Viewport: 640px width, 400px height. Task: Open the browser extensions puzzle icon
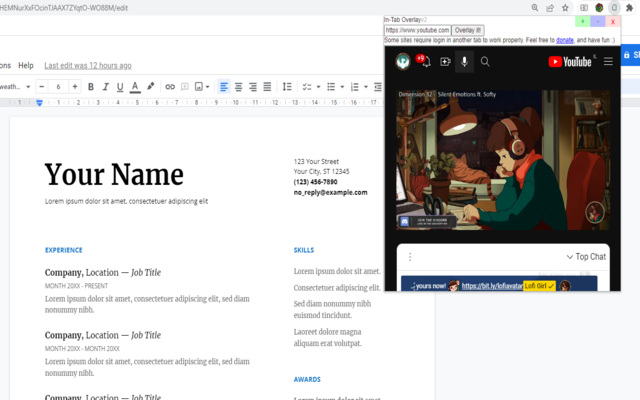tap(630, 8)
